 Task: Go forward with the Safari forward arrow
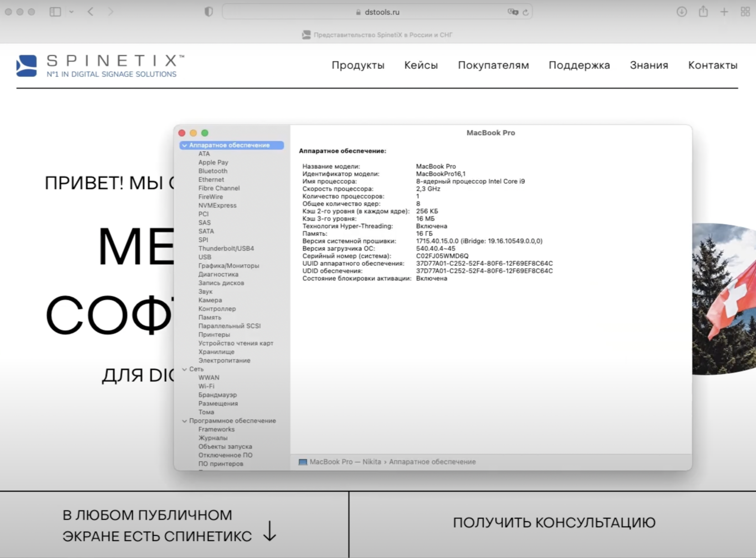tap(111, 12)
